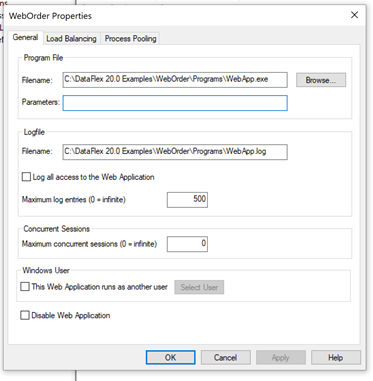Click the Browse... button
373x381 pixels.
(321, 80)
